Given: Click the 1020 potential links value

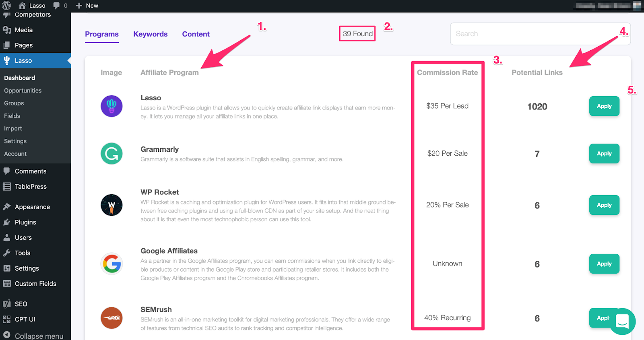Looking at the screenshot, I should click(537, 107).
